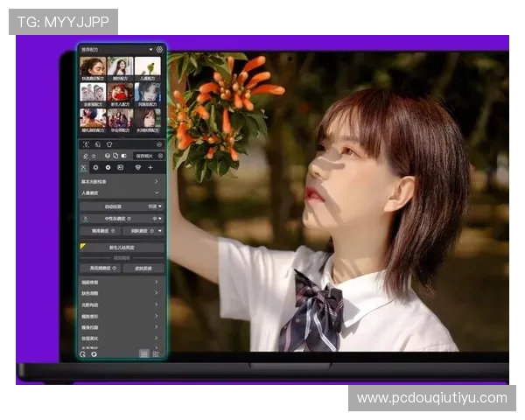Viewport: 525px width, 420px height.
Task: Click the settings gear next to save button
Action: click(161, 156)
